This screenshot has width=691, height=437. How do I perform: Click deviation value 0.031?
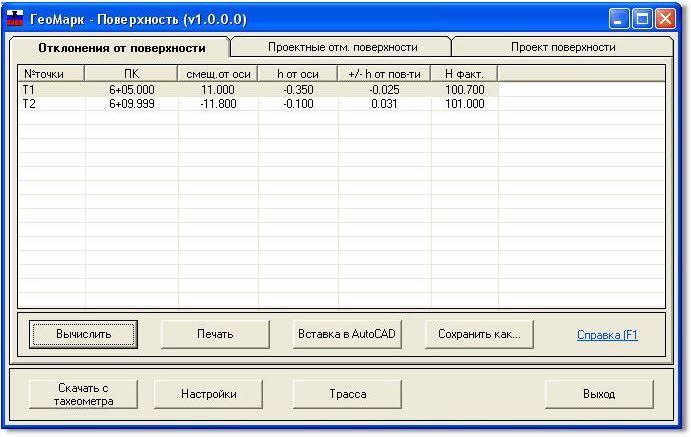coord(384,104)
